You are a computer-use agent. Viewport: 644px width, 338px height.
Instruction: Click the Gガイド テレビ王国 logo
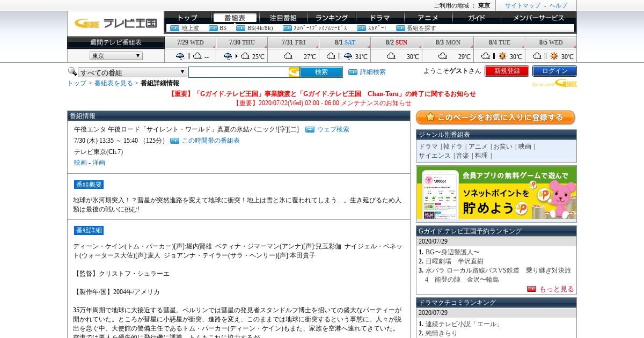(x=115, y=23)
